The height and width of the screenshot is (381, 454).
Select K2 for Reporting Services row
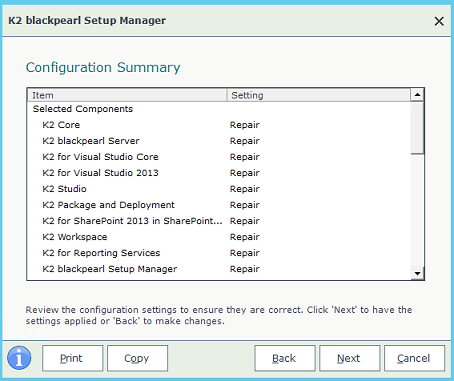tap(219, 253)
